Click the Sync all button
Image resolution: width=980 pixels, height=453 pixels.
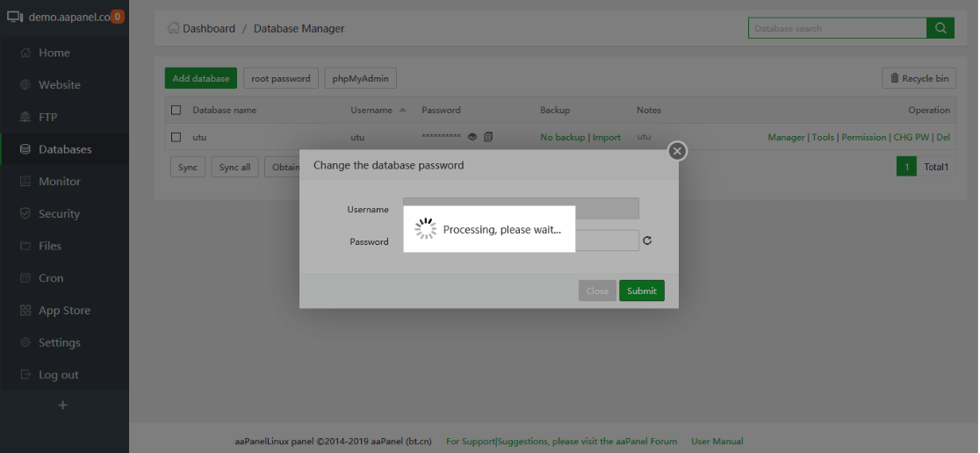tap(235, 167)
